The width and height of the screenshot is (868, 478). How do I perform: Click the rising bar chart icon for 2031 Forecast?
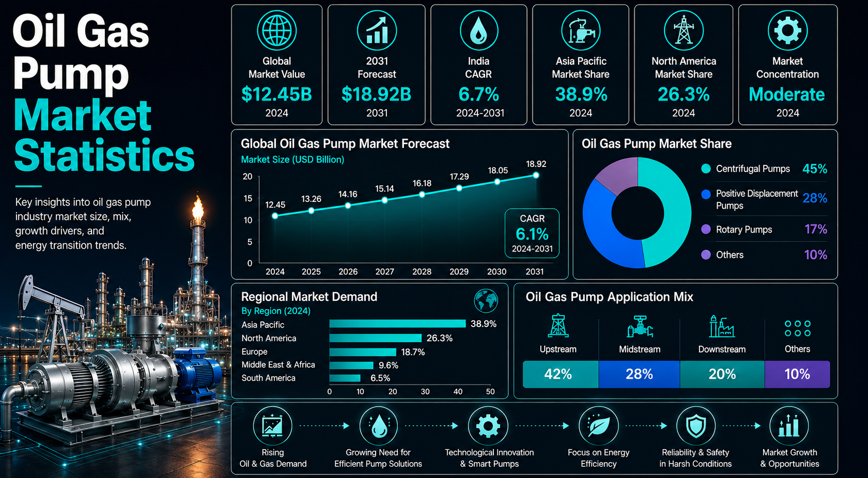[x=377, y=30]
